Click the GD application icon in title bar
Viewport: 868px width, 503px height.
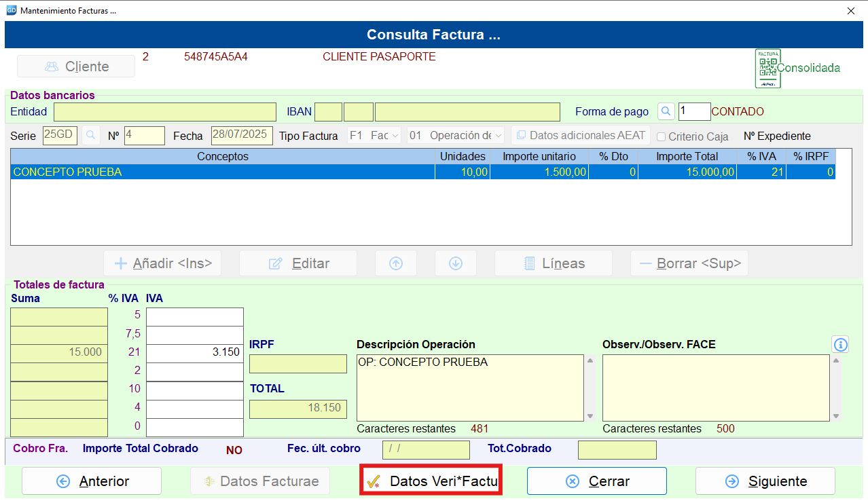(11, 10)
